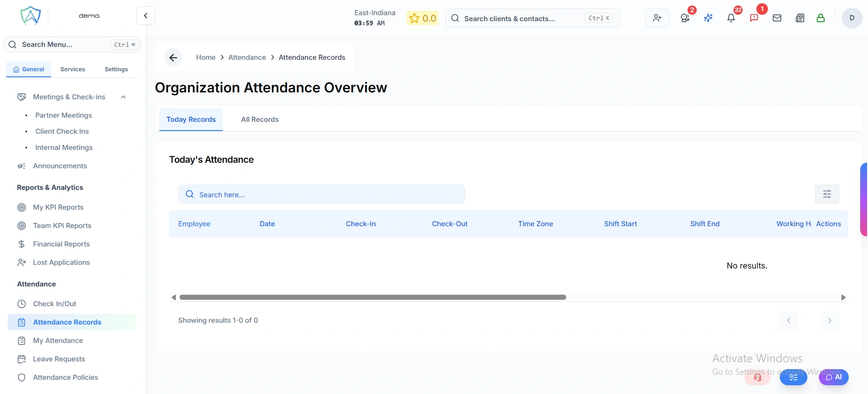Open the mail envelope icon
The image size is (868, 394).
777,18
